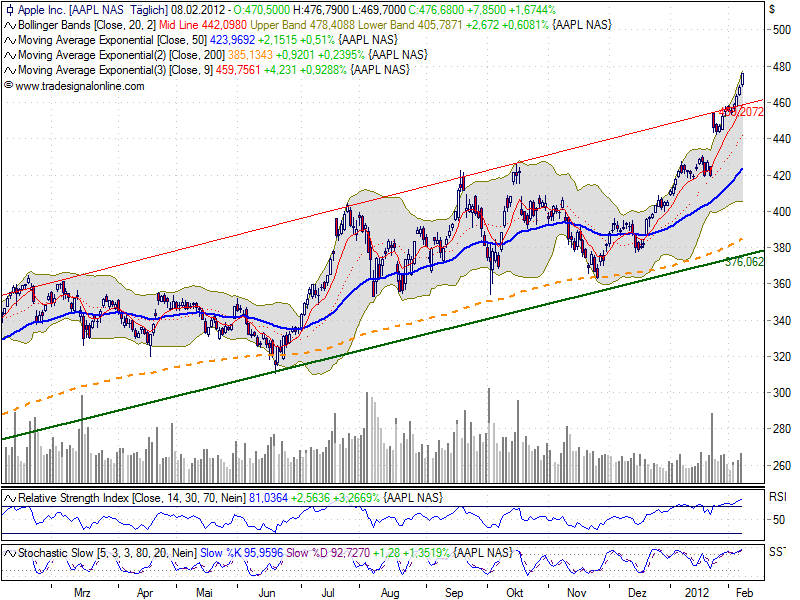Click the green trendline price label 376,062

point(744,262)
